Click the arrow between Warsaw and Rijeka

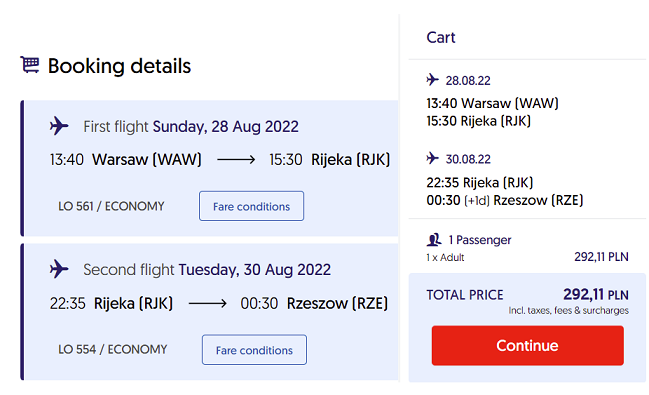click(236, 159)
